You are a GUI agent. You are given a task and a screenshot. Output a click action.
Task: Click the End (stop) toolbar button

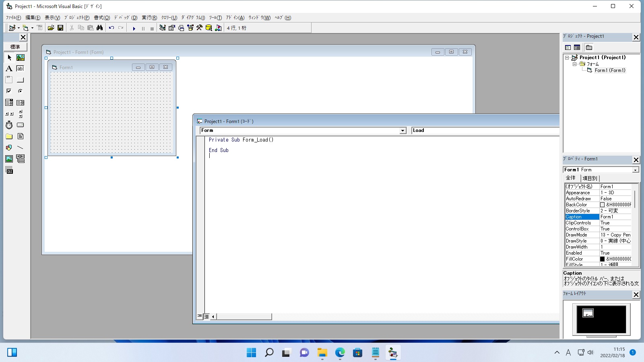point(152,28)
